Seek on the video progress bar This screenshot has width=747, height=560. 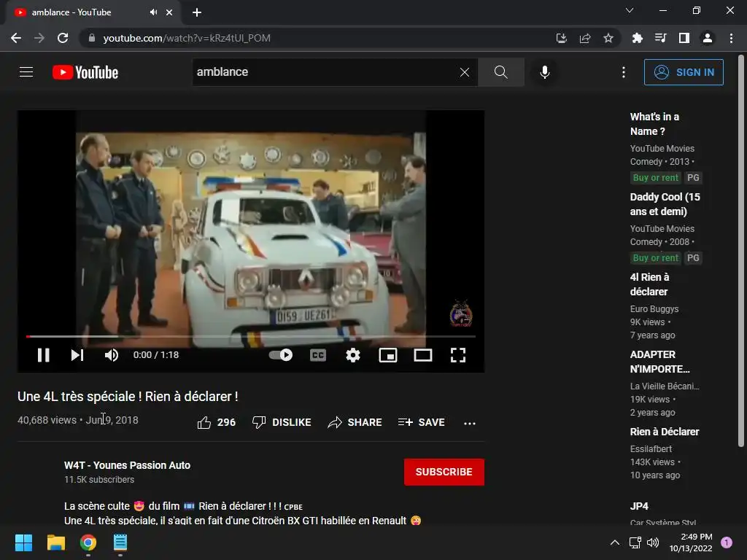(251, 336)
